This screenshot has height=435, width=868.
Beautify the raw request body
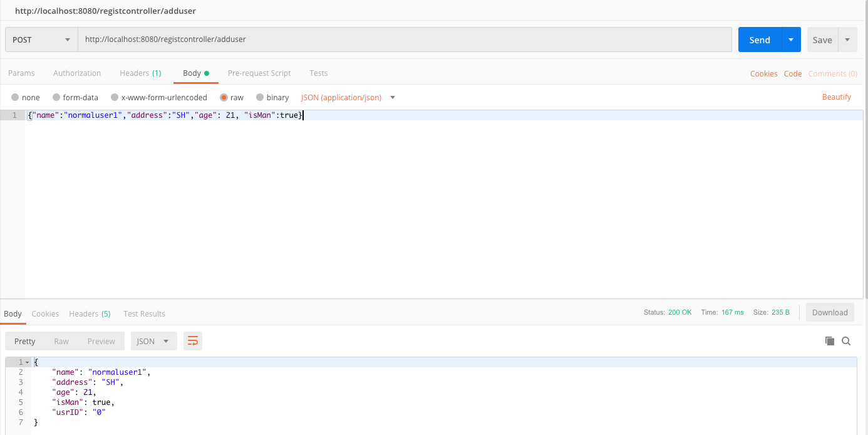click(x=837, y=97)
